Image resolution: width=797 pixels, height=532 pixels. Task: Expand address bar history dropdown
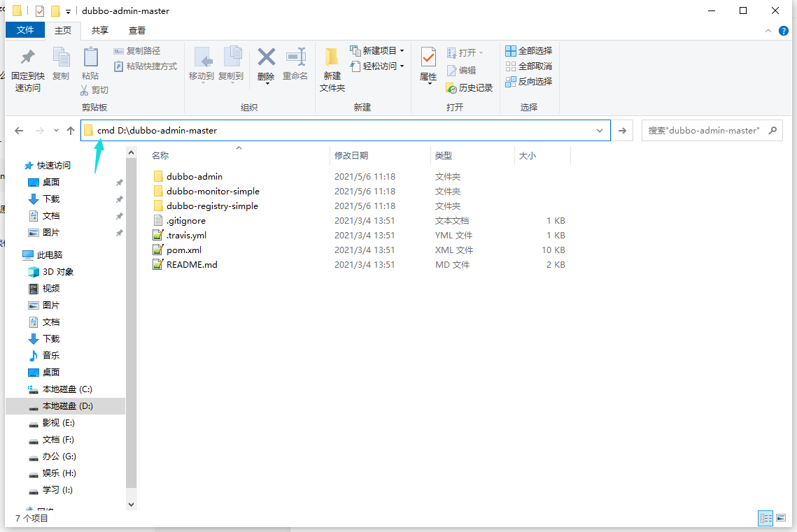pyautogui.click(x=600, y=131)
